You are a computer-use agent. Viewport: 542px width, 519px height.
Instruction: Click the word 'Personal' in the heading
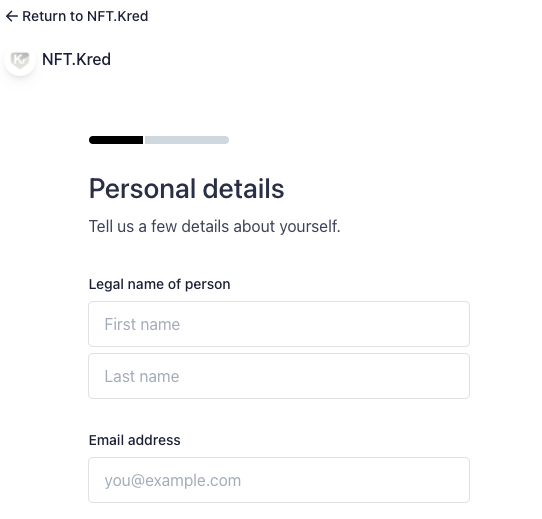coord(142,188)
